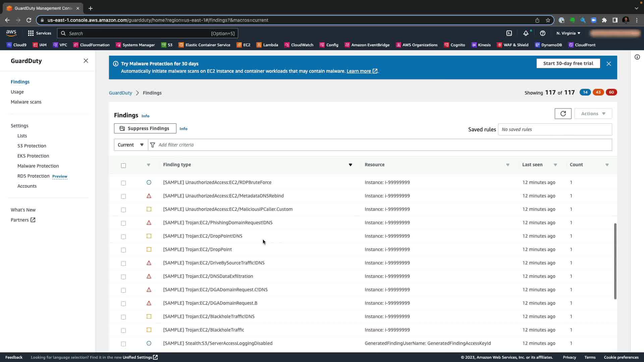Dismiss the Malware Protection trial banner
The height and width of the screenshot is (362, 644).
608,64
